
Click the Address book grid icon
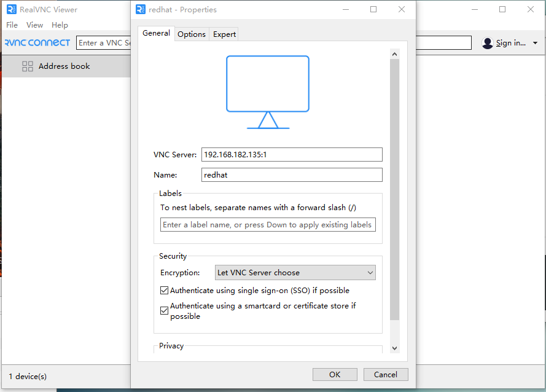click(x=28, y=66)
